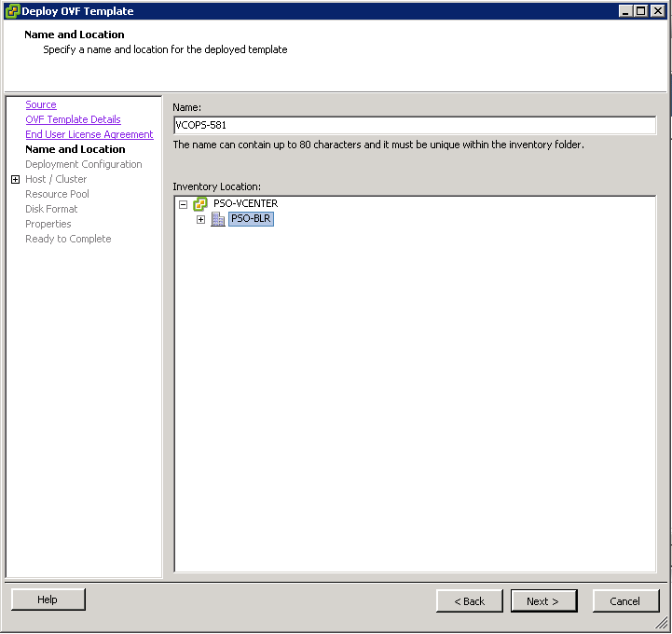Cancel the OVF deployment wizard
The image size is (672, 634).
pyautogui.click(x=625, y=601)
